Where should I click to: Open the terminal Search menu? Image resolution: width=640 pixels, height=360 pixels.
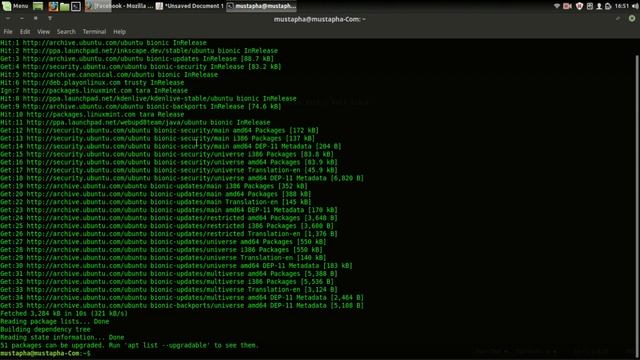(x=66, y=31)
